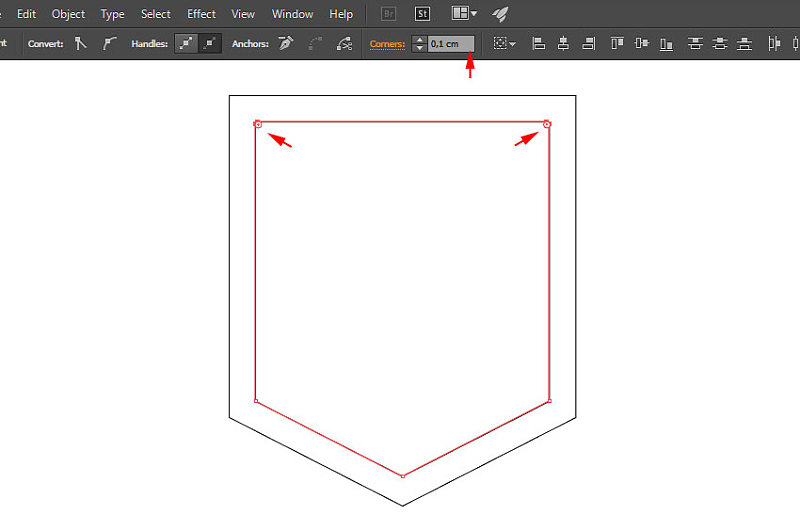800x531 pixels.
Task: Open the Align To selection dropdown
Action: pyautogui.click(x=505, y=44)
